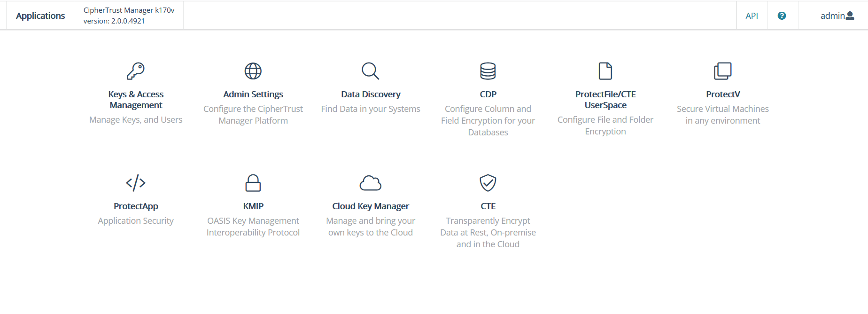Select the database stack CDP icon
Image resolution: width=868 pixels, height=314 pixels.
coord(488,71)
